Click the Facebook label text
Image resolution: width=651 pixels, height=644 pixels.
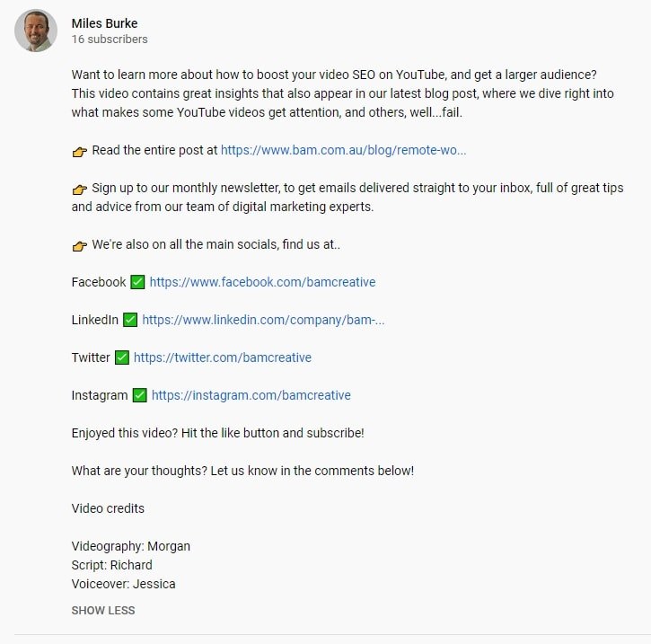coord(99,282)
